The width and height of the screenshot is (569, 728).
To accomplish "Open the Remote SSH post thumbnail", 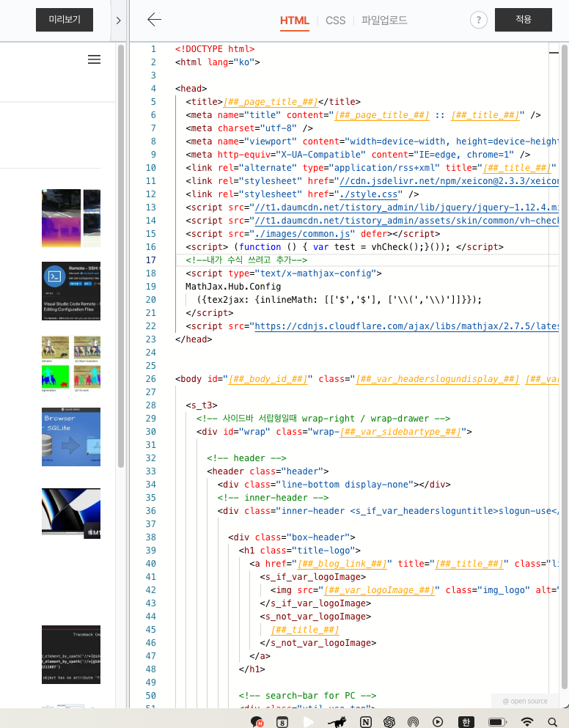I will point(71,291).
